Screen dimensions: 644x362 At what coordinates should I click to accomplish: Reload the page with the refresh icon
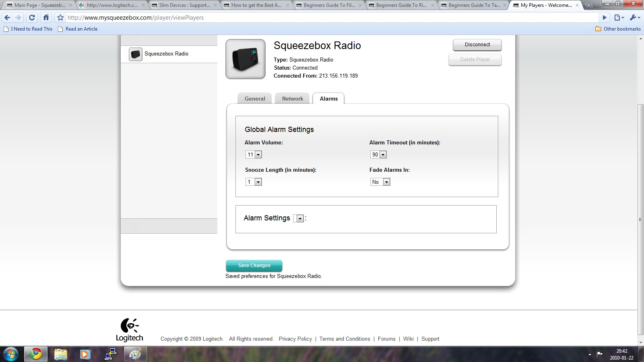32,18
